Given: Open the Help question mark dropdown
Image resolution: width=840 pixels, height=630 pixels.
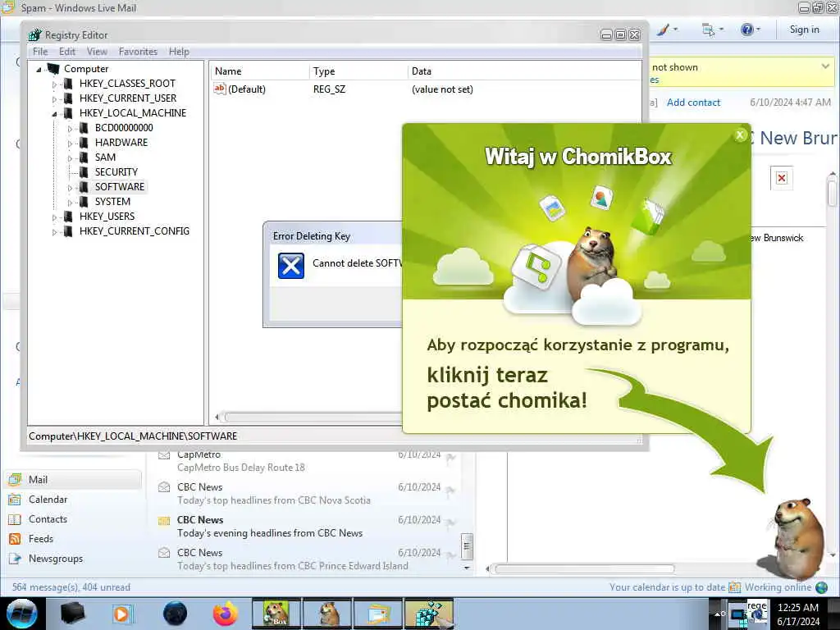Looking at the screenshot, I should 750,30.
